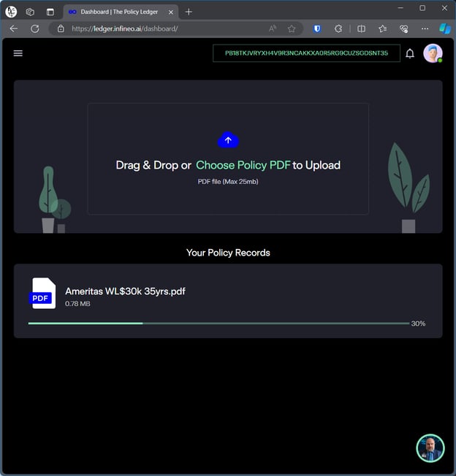View site information lock icon
456x476 pixels.
pos(61,29)
